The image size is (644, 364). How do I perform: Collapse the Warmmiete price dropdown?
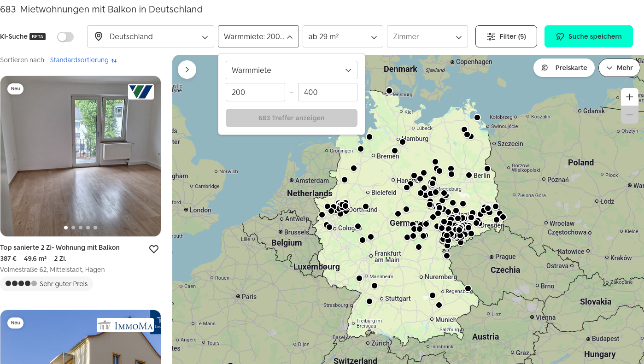pos(258,36)
